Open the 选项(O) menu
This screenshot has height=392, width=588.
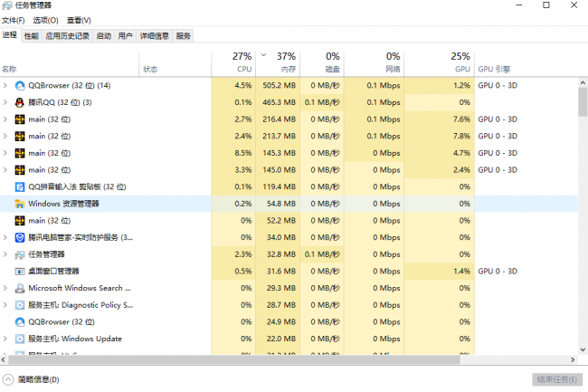point(46,20)
